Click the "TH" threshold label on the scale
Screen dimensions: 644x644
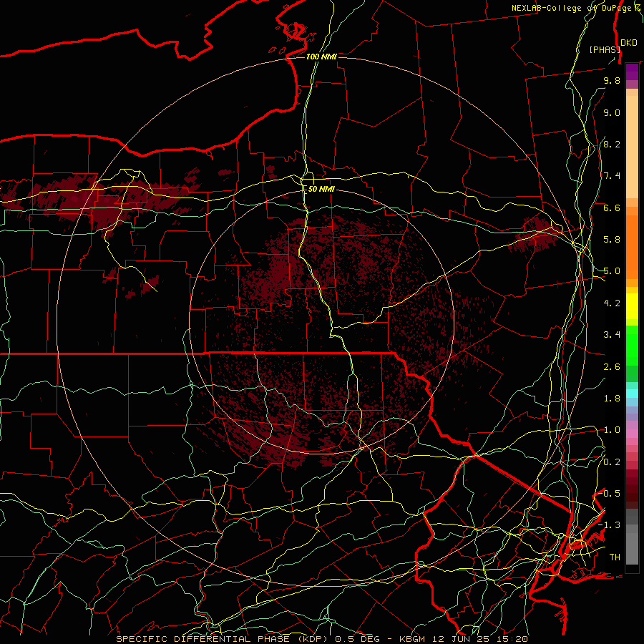click(615, 557)
